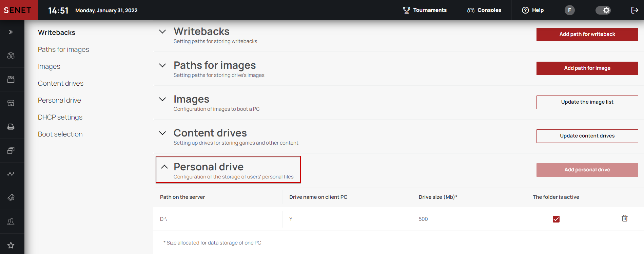Select DHCP settings in the side menu

coord(60,117)
